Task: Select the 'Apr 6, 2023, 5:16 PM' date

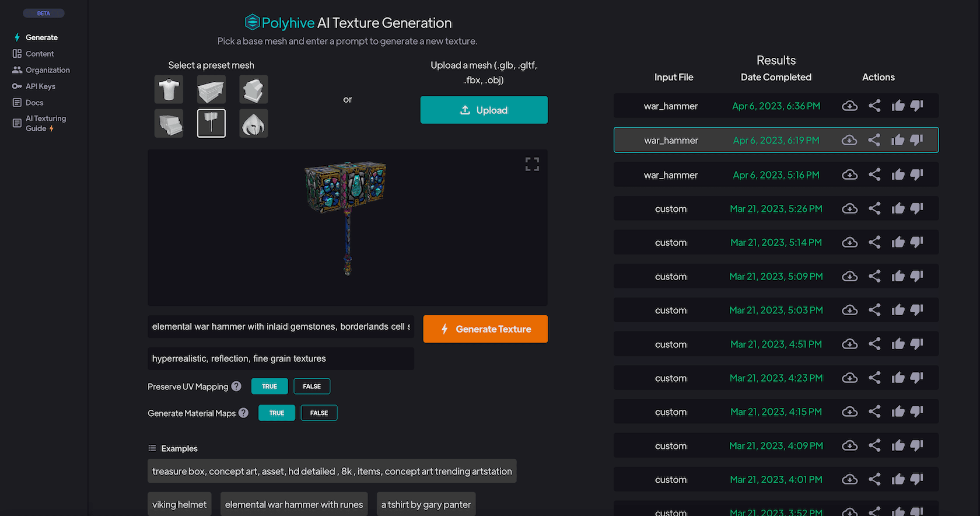Action: tap(776, 175)
